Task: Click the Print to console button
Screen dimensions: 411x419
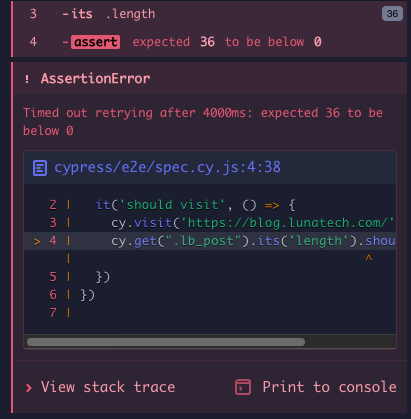Action: tap(316, 387)
